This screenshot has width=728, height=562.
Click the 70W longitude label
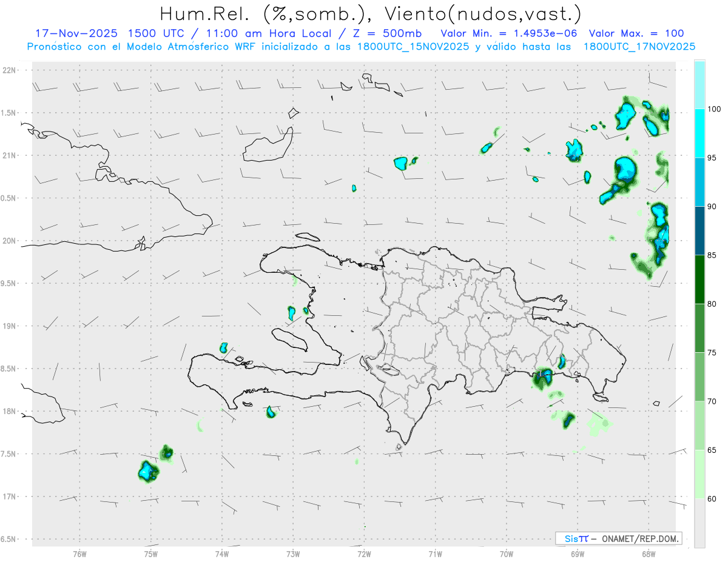click(506, 554)
